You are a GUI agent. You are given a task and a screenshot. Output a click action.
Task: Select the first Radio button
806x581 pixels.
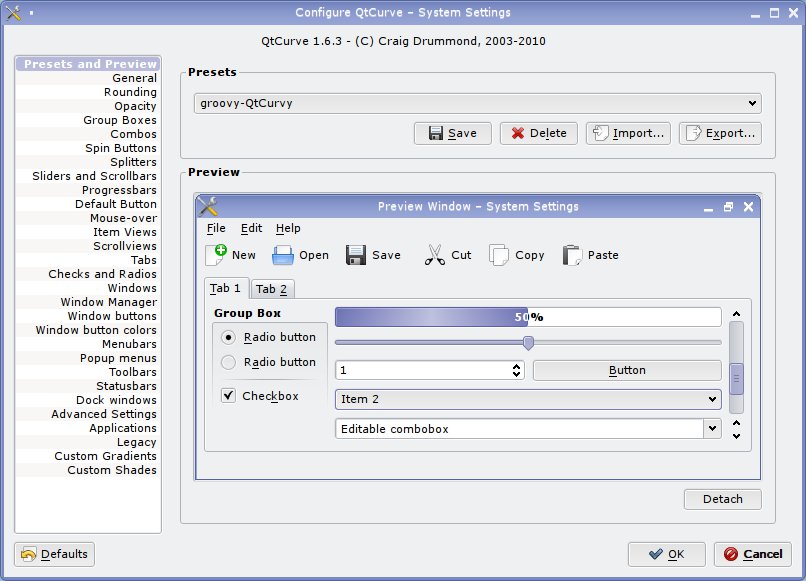(x=228, y=337)
